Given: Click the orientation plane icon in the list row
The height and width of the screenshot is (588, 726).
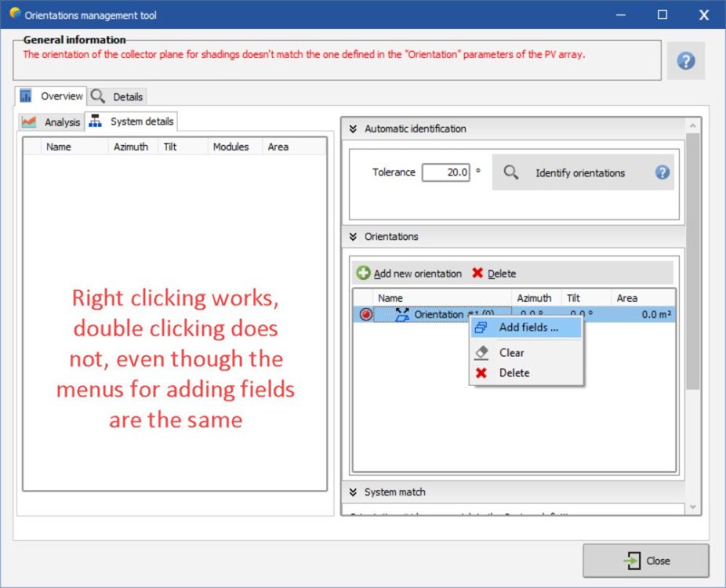Looking at the screenshot, I should tap(402, 314).
